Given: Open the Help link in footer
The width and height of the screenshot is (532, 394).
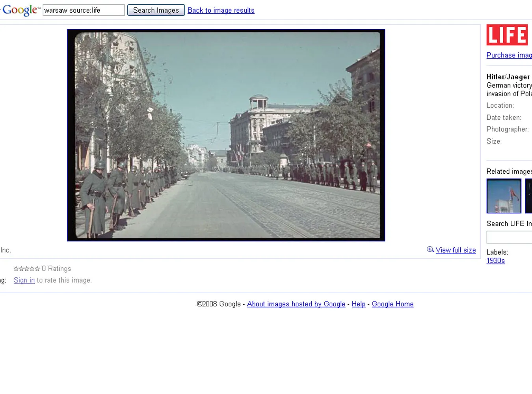Looking at the screenshot, I should tap(358, 304).
